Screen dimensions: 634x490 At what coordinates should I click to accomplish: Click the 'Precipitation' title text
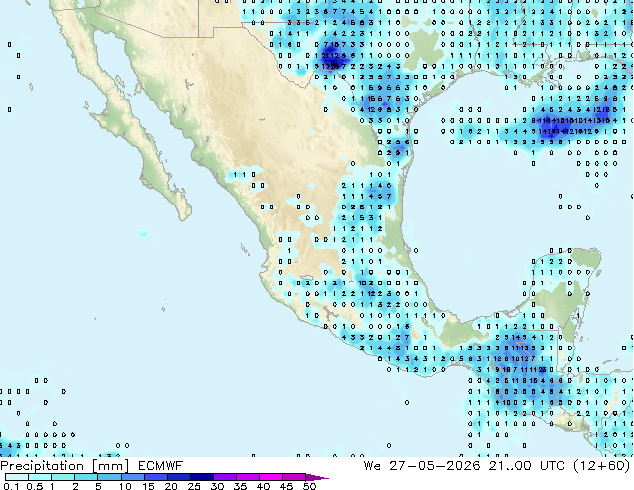pyautogui.click(x=42, y=466)
